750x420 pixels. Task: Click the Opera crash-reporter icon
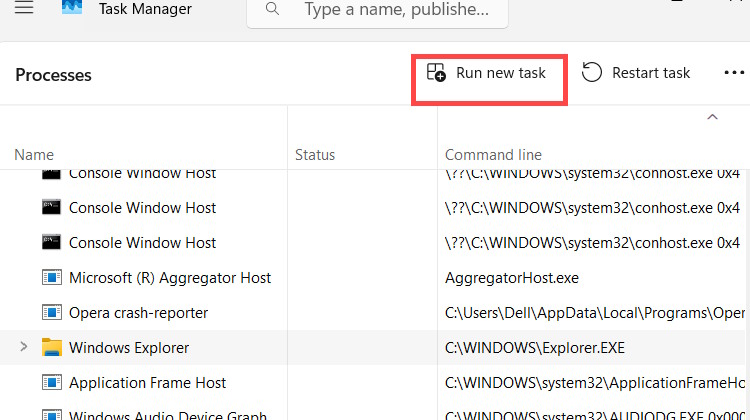point(52,312)
